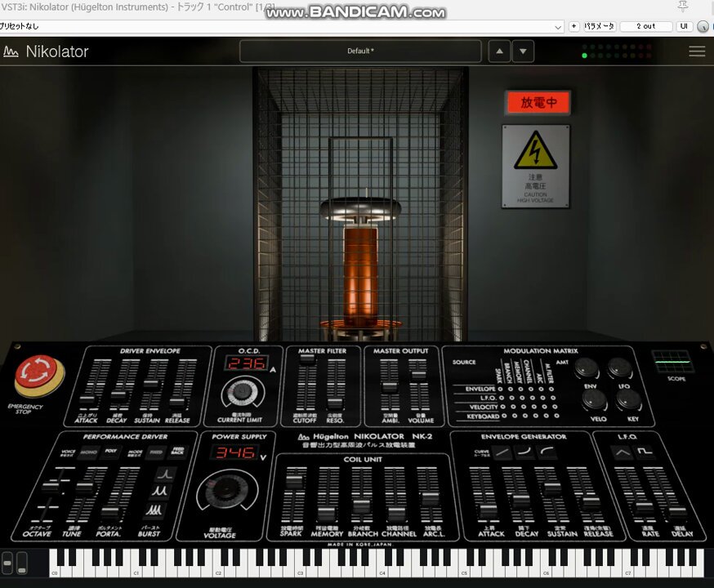Choose the logarithmic envelope curve shape
The height and width of the screenshot is (588, 714).
547,452
